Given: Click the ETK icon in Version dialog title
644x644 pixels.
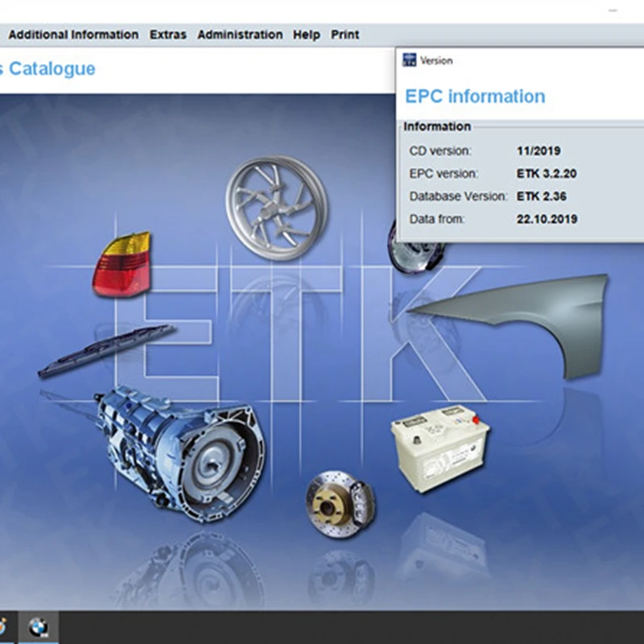Looking at the screenshot, I should (x=409, y=60).
